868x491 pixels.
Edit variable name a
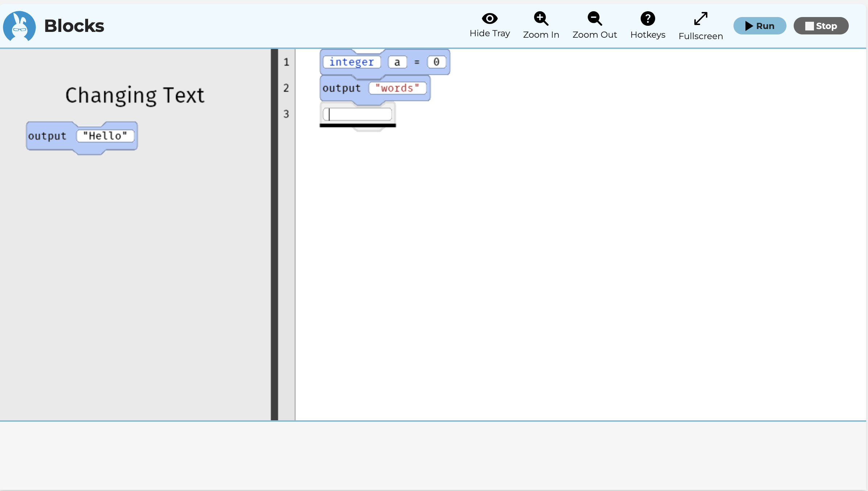pos(397,62)
